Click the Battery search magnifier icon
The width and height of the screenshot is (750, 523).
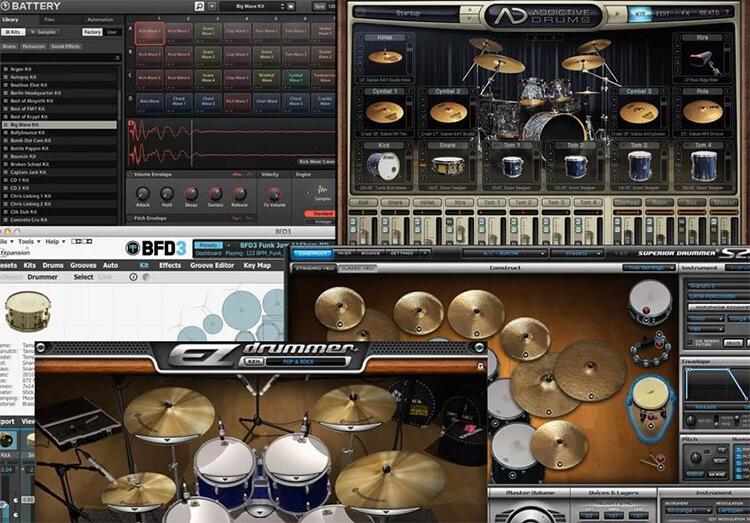[200, 6]
